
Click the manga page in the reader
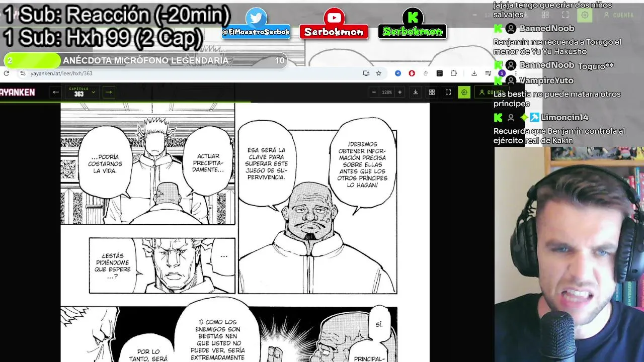point(245,232)
